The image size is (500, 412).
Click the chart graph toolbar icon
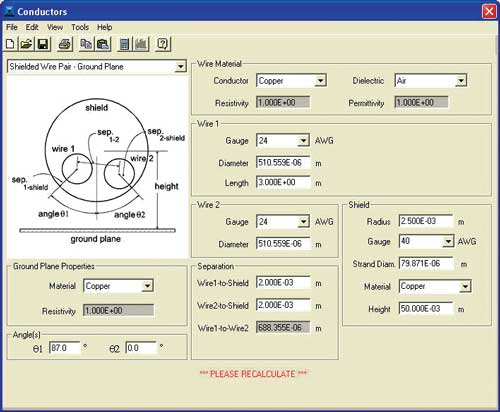(x=141, y=44)
